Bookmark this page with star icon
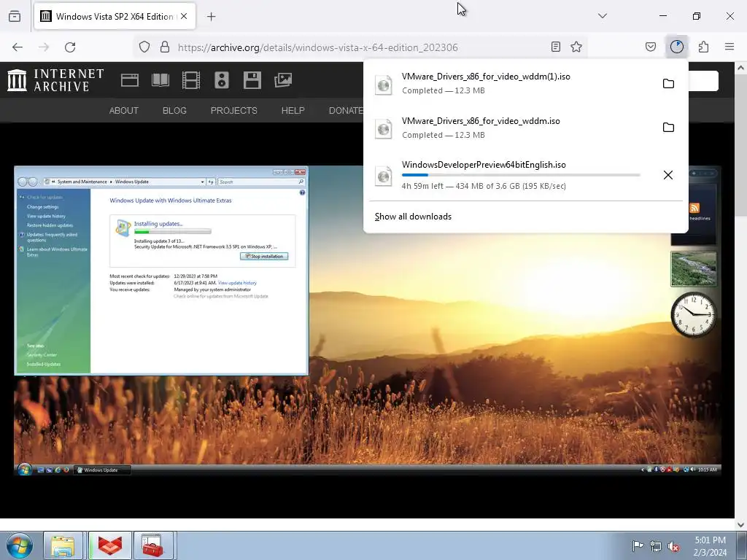Screen dimensions: 747x560 (576, 47)
